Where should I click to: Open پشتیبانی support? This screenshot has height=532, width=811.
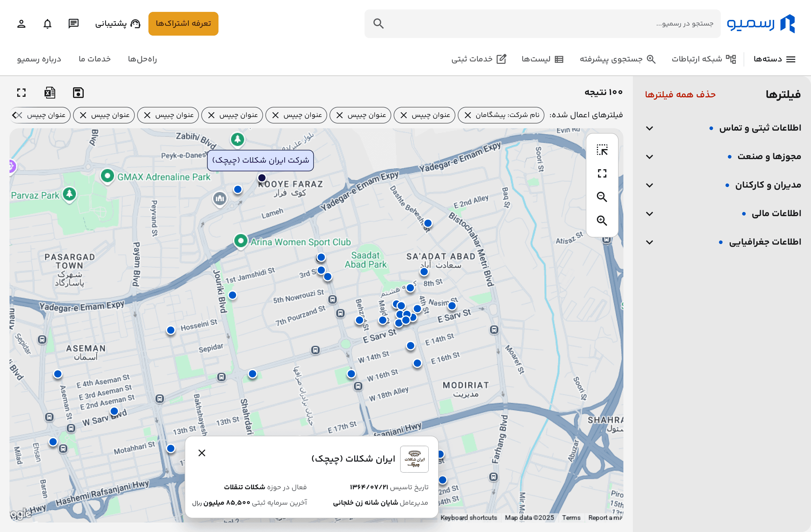pyautogui.click(x=118, y=23)
